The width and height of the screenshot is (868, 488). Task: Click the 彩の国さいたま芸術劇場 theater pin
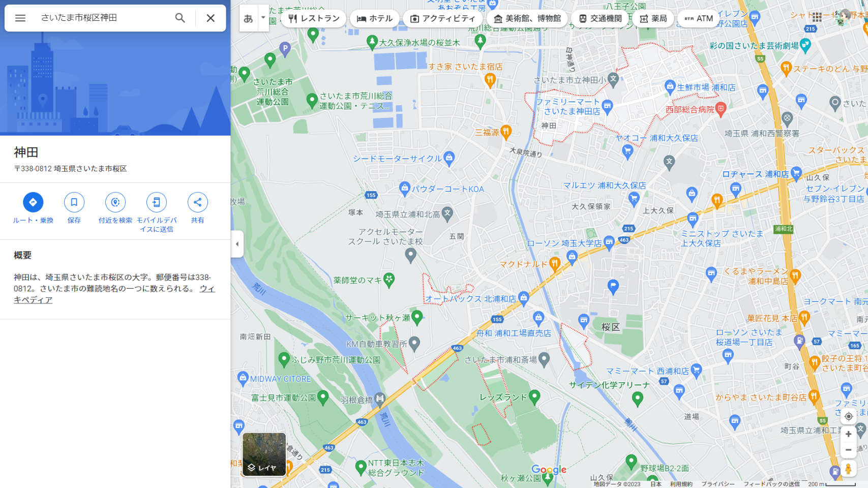click(x=805, y=45)
